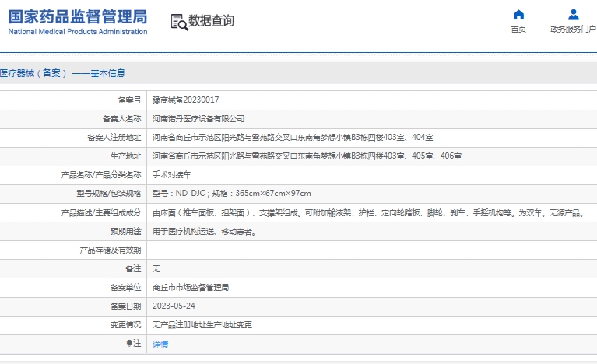Click the 变更情况 row label
Screen dimensions: 597x364
point(125,325)
